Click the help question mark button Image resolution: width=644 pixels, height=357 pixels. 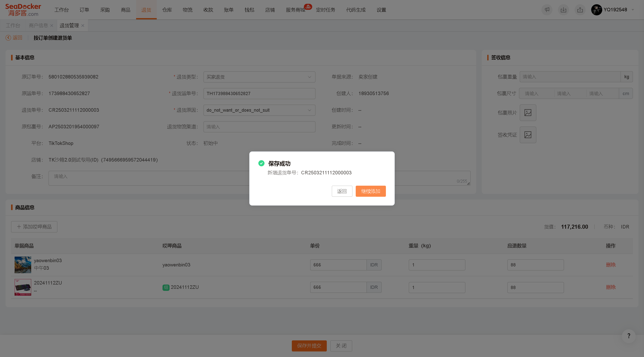(x=629, y=336)
